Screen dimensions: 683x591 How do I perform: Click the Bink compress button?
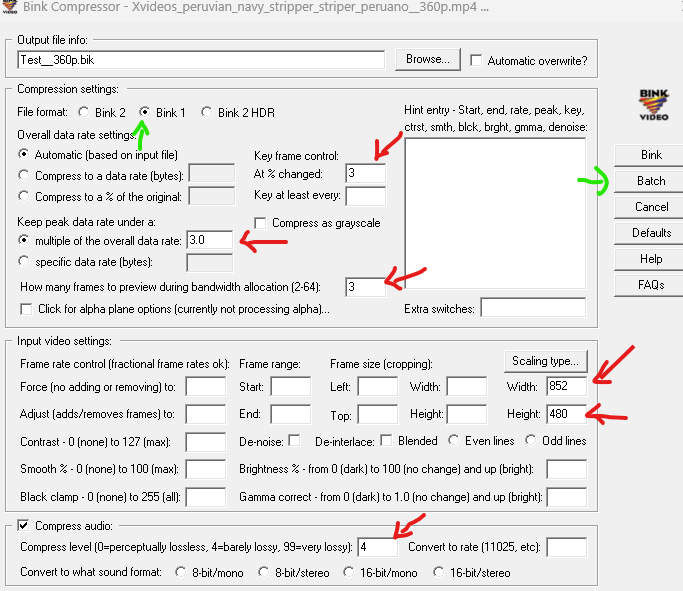coord(651,155)
